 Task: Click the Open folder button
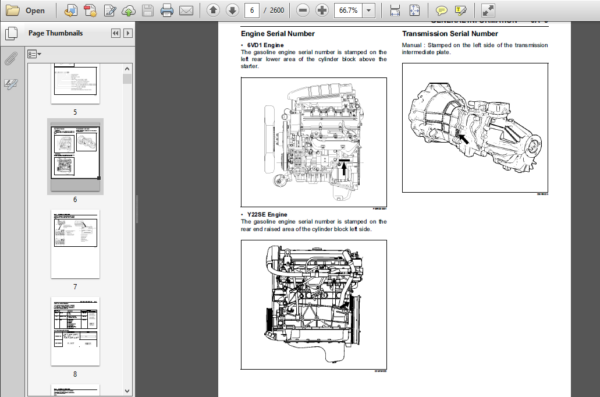click(26, 10)
